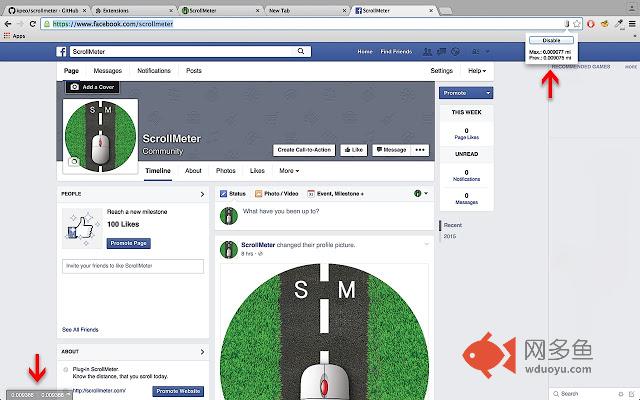
Task: Click the Apps shortcut in bookmarks bar
Action: (14, 36)
